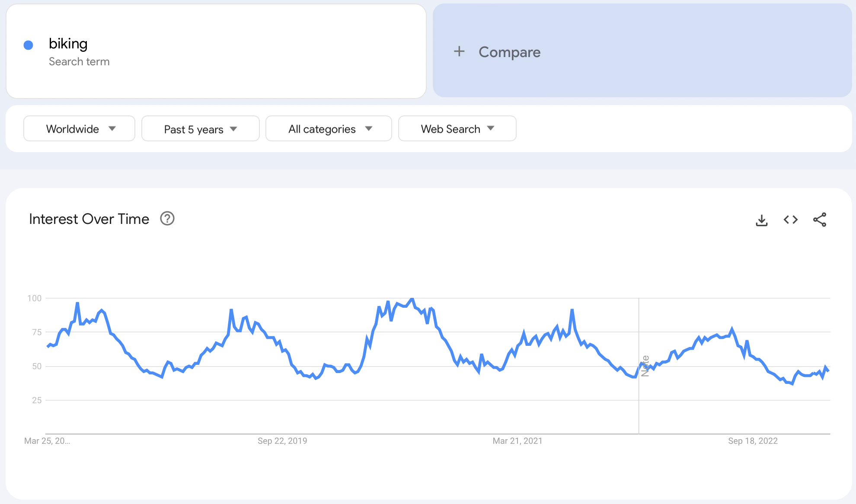Screen dimensions: 856x504
Task: Click the plus icon beside Compare
Action: (459, 51)
